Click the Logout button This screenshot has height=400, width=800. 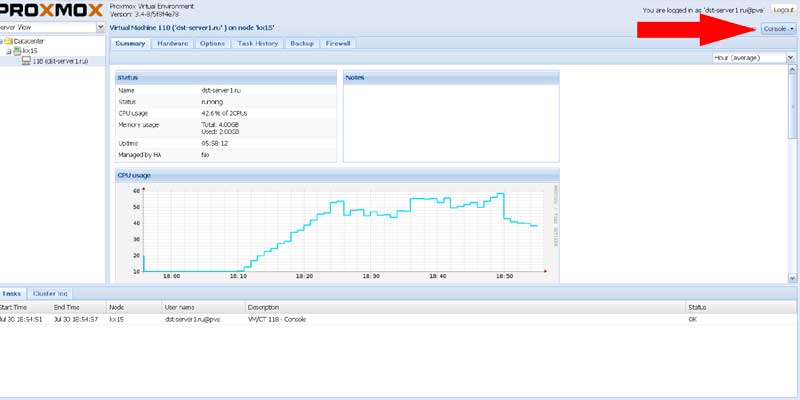tap(783, 10)
